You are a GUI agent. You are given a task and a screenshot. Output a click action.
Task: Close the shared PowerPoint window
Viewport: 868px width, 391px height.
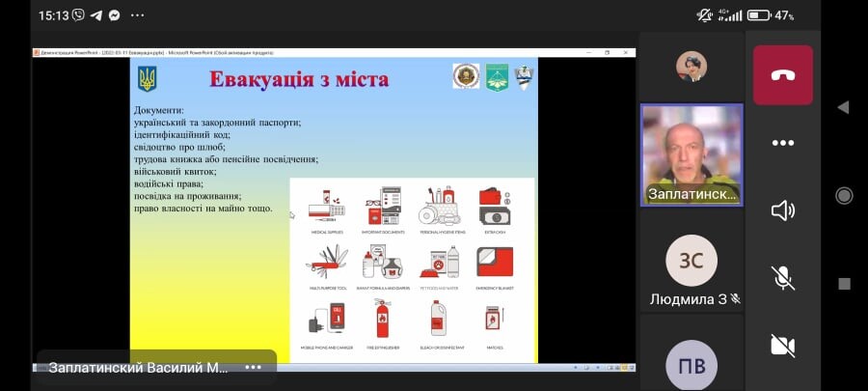[626, 52]
